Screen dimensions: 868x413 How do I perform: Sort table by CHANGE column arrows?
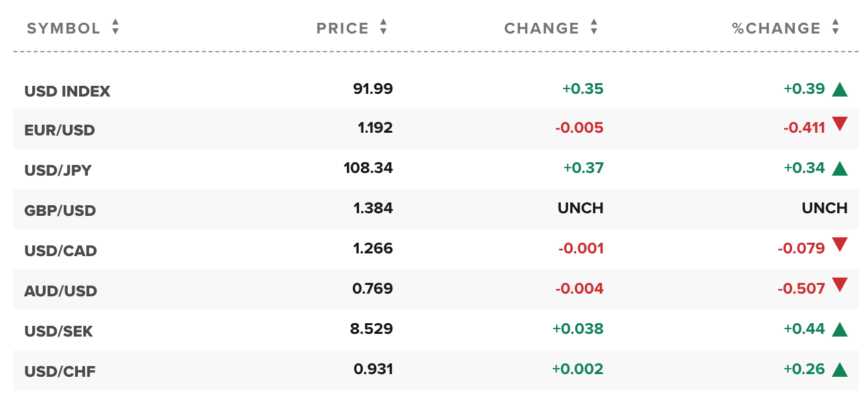click(x=594, y=27)
